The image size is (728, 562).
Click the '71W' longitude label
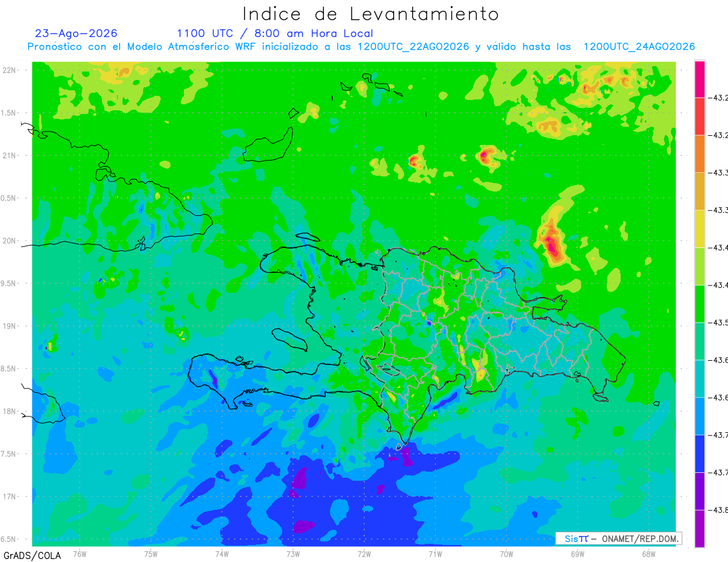tap(435, 554)
